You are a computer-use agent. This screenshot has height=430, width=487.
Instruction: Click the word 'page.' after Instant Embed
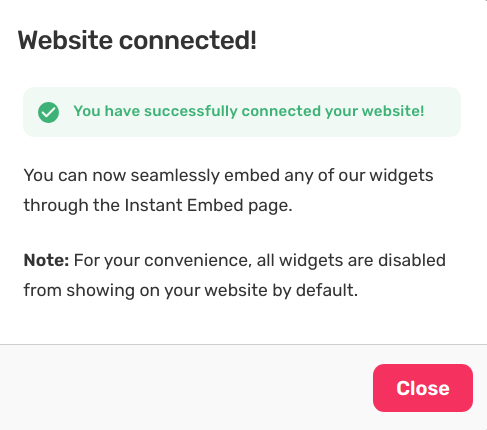[270, 206]
